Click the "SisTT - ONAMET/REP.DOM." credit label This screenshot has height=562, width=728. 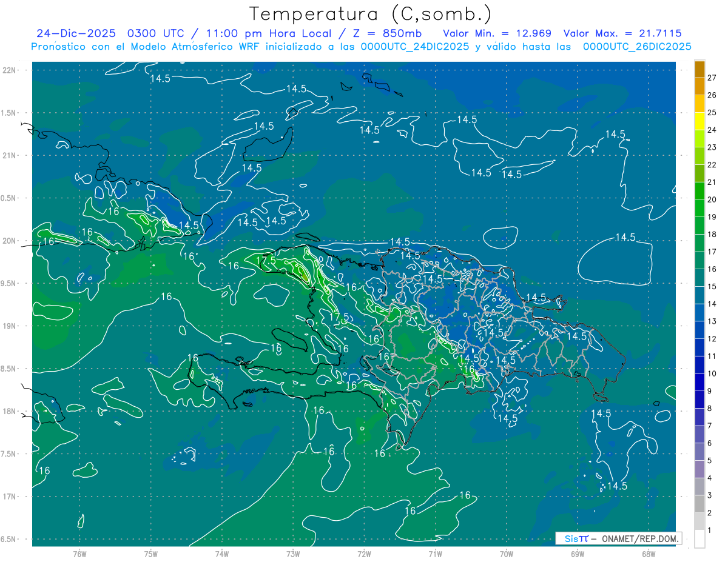(x=618, y=538)
